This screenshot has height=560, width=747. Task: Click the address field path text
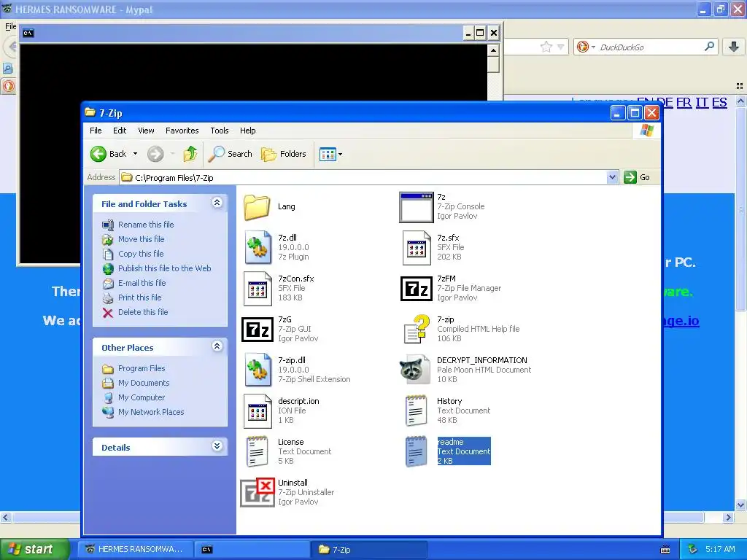pos(174,178)
